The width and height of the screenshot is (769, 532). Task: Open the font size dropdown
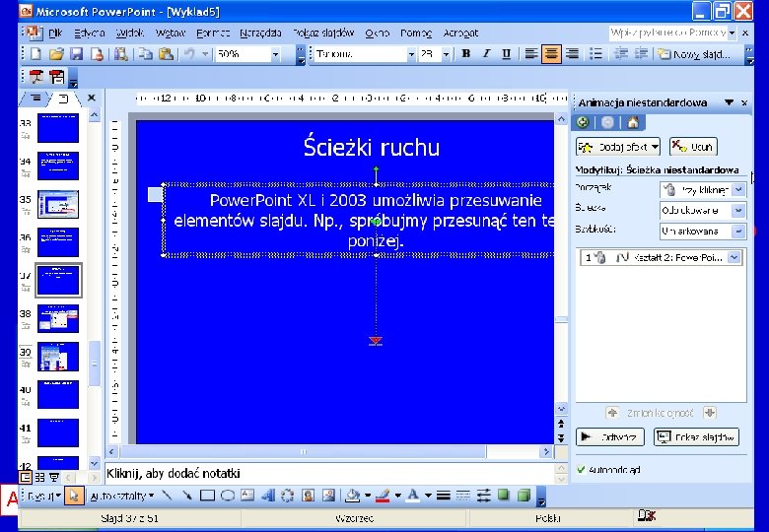[446, 54]
